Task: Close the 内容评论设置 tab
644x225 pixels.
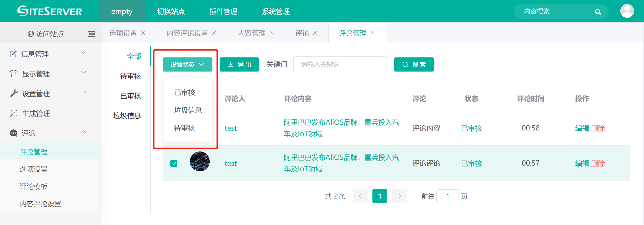Action: 214,33
